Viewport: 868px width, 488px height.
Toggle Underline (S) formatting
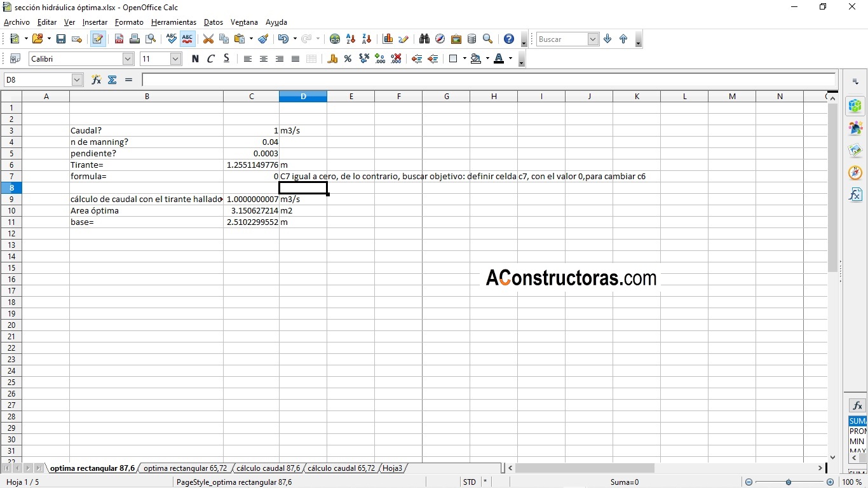[x=226, y=59]
